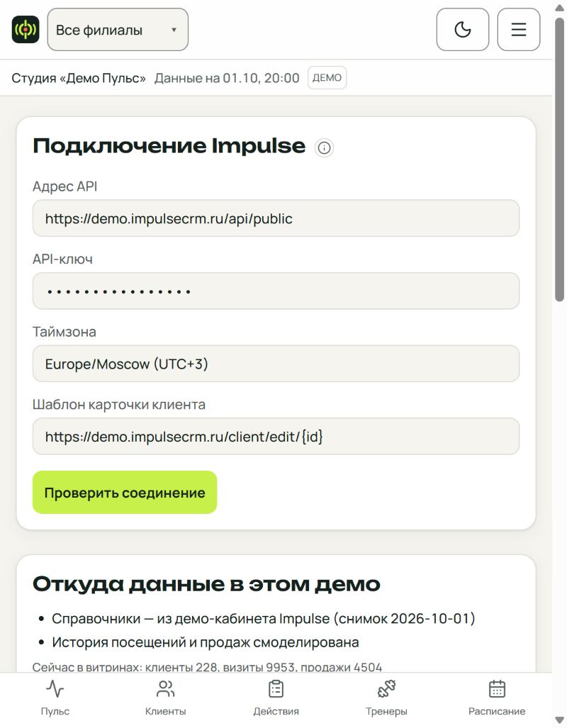
Task: Go to the 'Действия' tab
Action: tap(276, 698)
